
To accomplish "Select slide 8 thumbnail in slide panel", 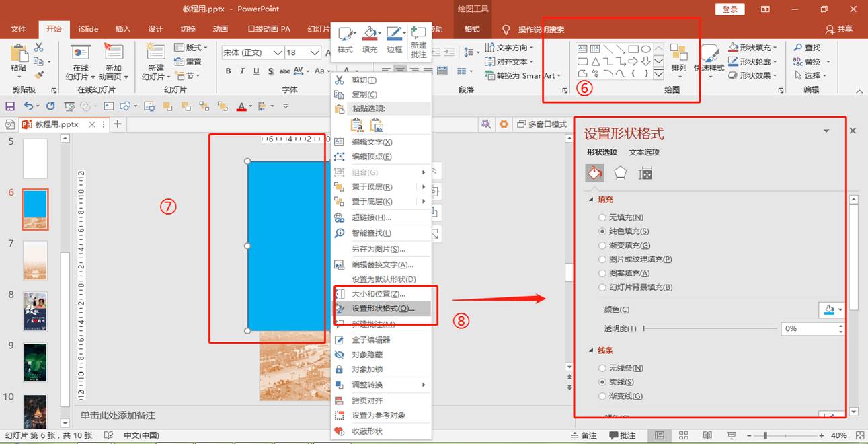I will coord(35,311).
